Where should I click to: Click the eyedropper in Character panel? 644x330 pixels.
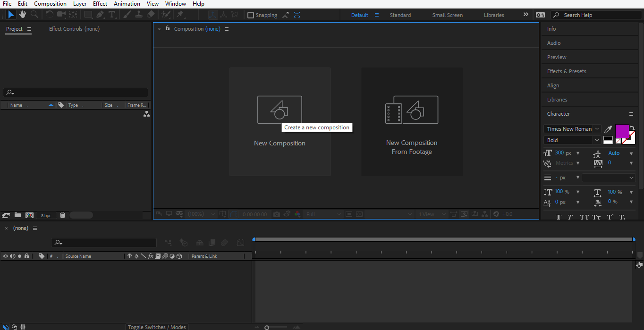click(x=608, y=129)
